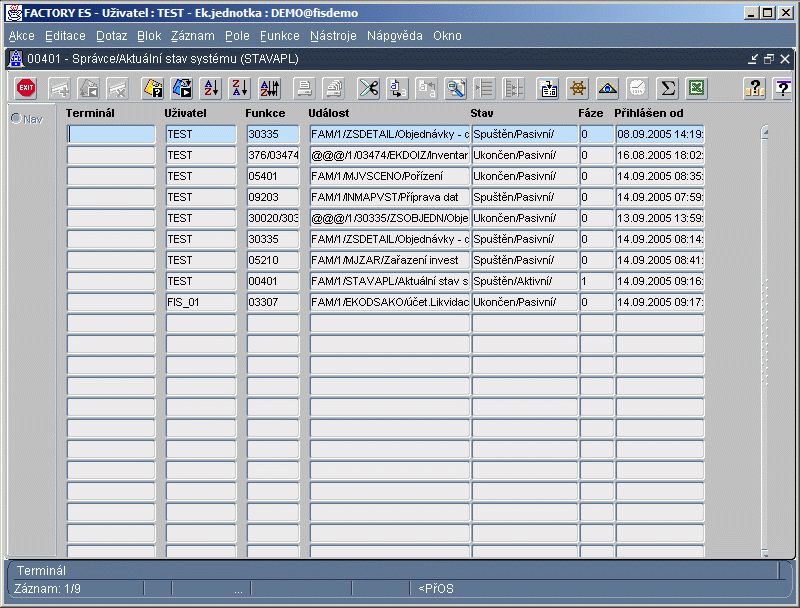Screen dimensions: 800x608
Task: Sort descending with the Z-A icon
Action: tap(240, 88)
